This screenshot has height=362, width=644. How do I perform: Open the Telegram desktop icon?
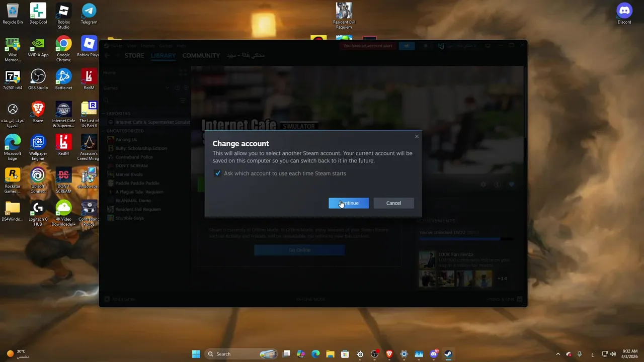click(89, 14)
